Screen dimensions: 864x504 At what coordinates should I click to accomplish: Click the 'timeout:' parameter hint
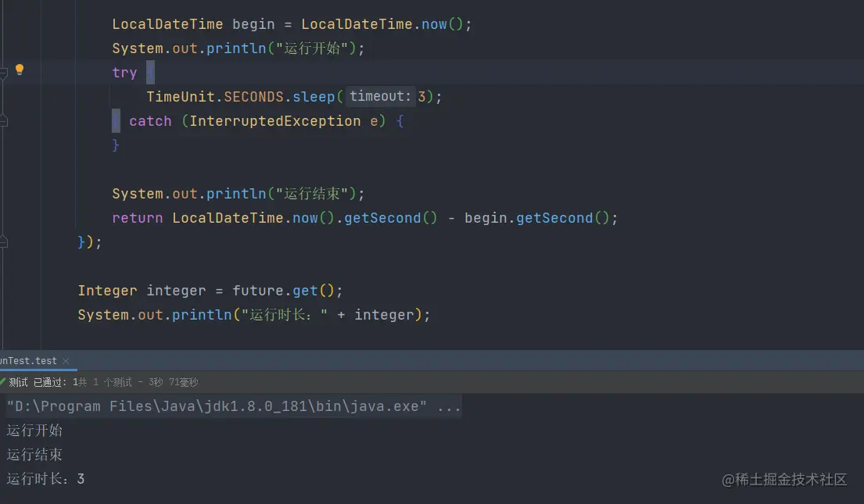pos(380,96)
